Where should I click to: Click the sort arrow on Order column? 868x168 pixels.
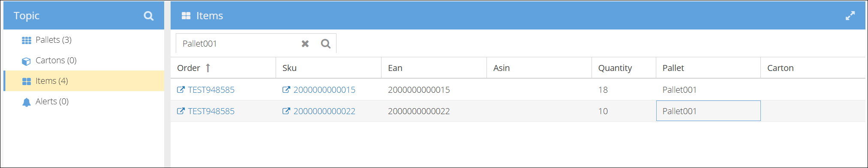pos(208,68)
